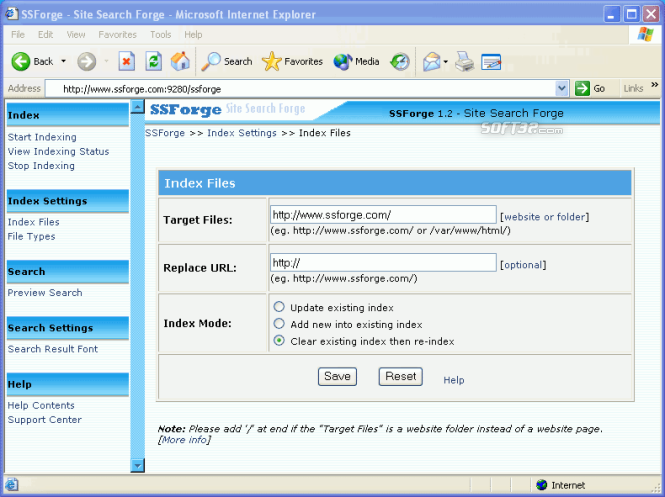This screenshot has width=665, height=497.
Task: Click inside the Replace URL field
Action: point(383,262)
